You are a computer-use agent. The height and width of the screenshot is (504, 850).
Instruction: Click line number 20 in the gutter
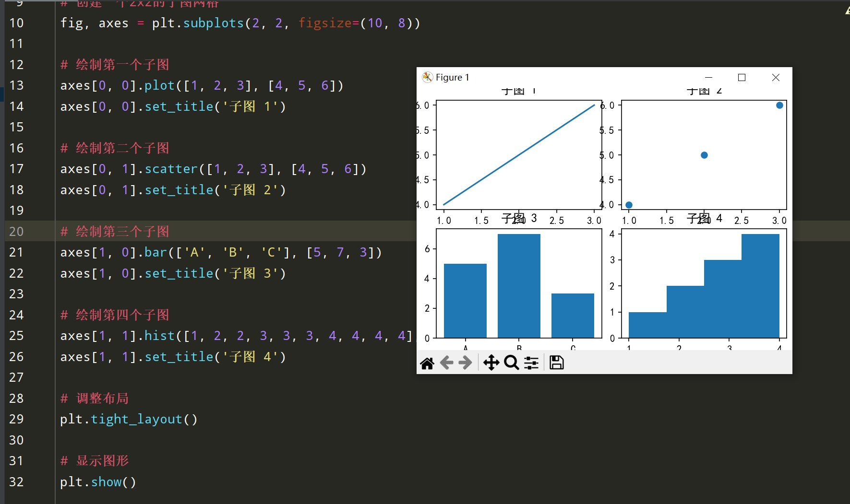point(16,232)
